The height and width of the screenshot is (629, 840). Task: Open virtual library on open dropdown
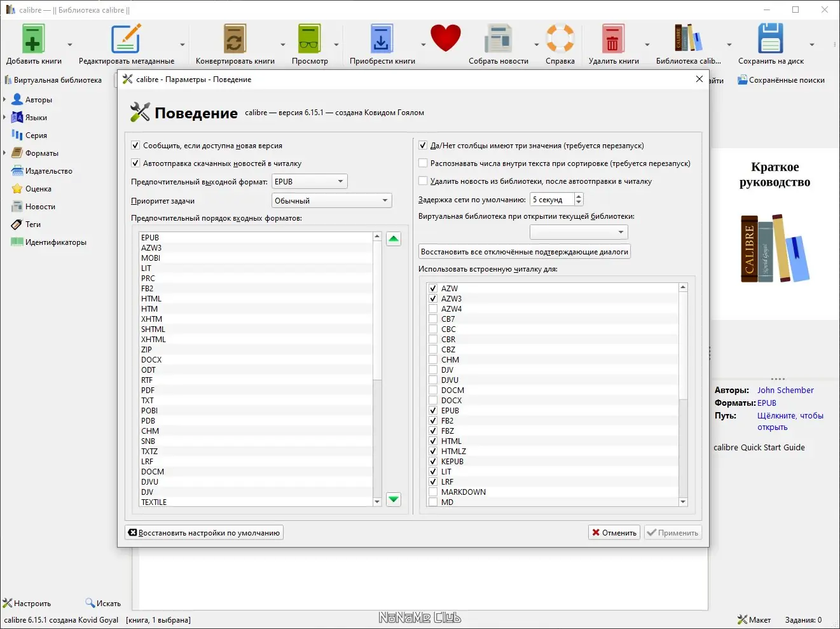point(579,232)
